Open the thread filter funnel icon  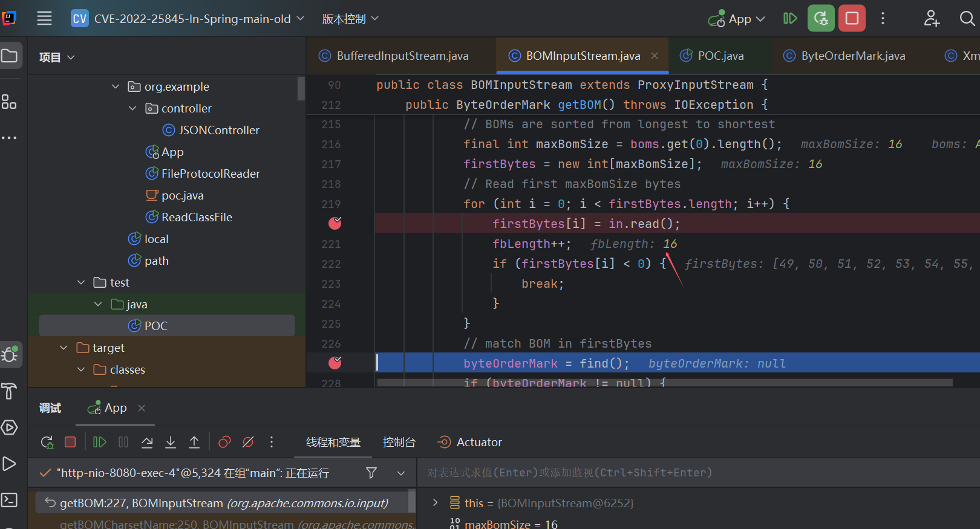pos(371,473)
